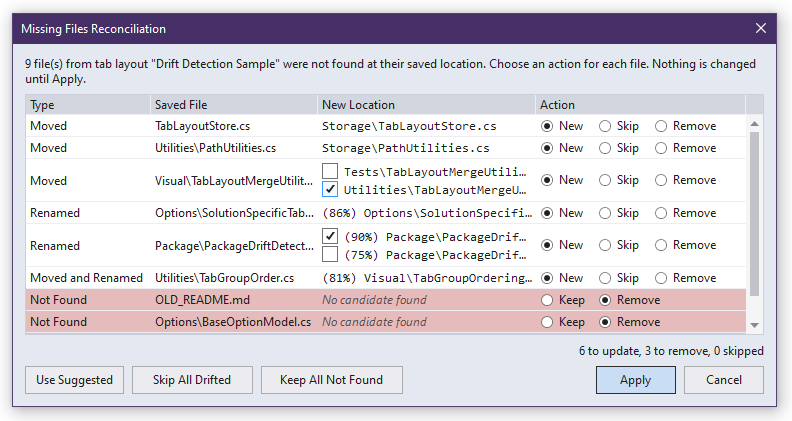Select the Options\BaseOptionModel.cs file cell
The image size is (792, 421).
233,322
